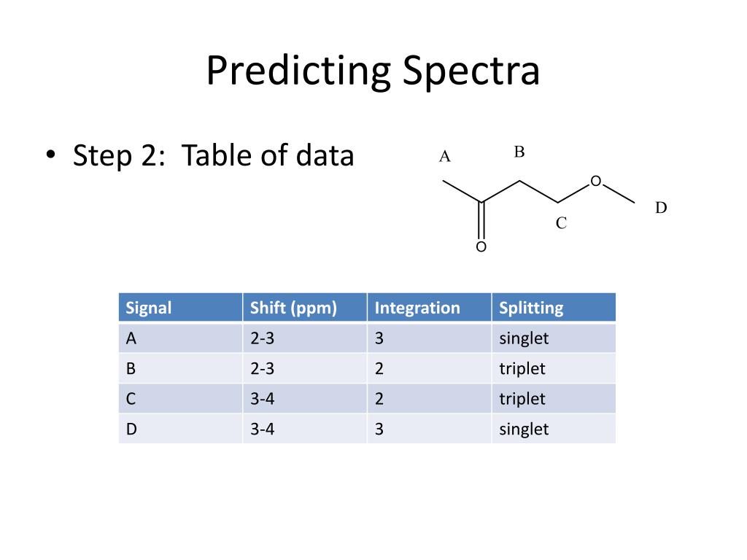Viewport: 747px width, 560px height.
Task: Click the triplet cell in row C
Action: pyautogui.click(x=554, y=398)
